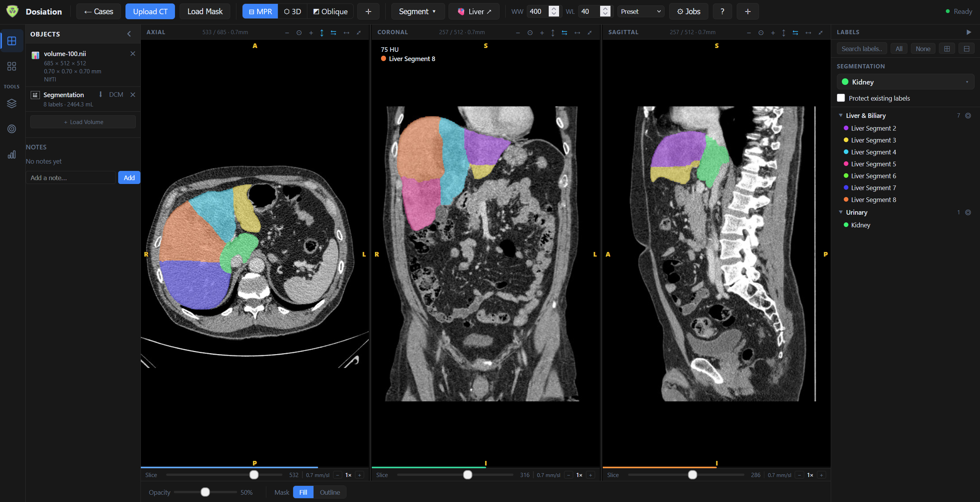980x502 pixels.
Task: Open the Preset dropdown
Action: click(x=641, y=12)
